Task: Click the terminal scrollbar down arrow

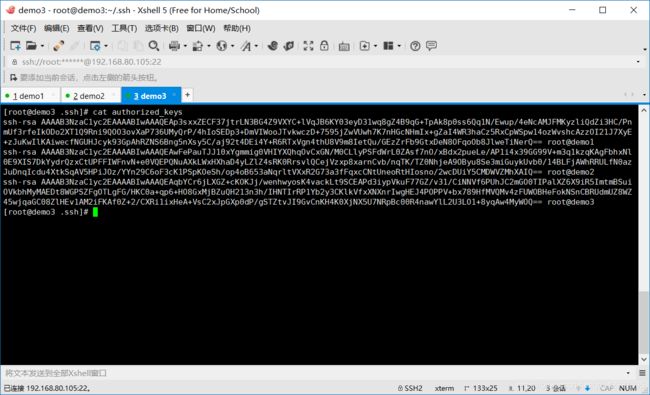Action: (x=643, y=359)
